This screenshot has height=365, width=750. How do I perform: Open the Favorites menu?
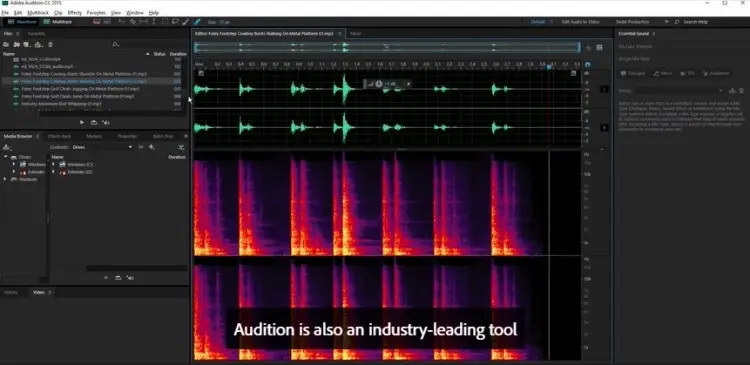click(96, 12)
